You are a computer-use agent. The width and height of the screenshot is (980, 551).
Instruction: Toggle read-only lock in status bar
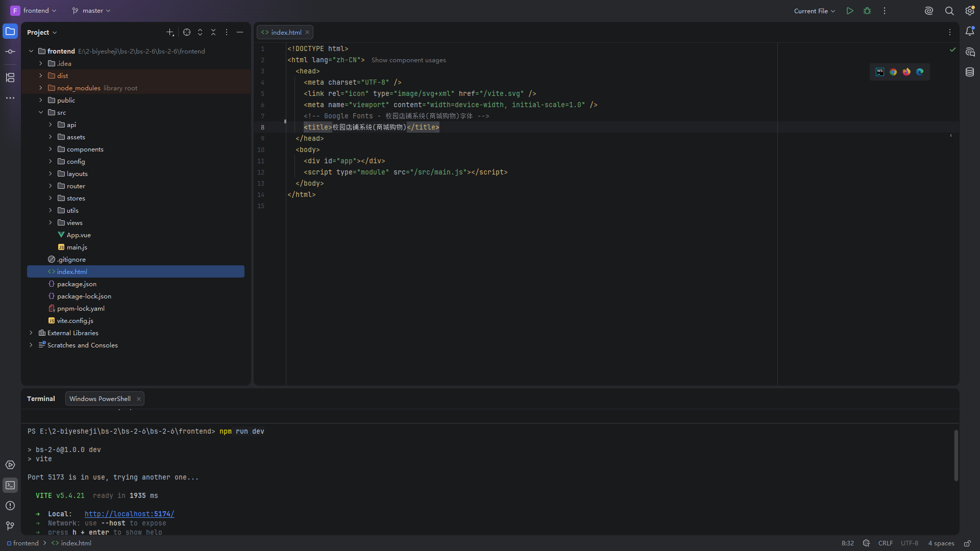point(967,543)
